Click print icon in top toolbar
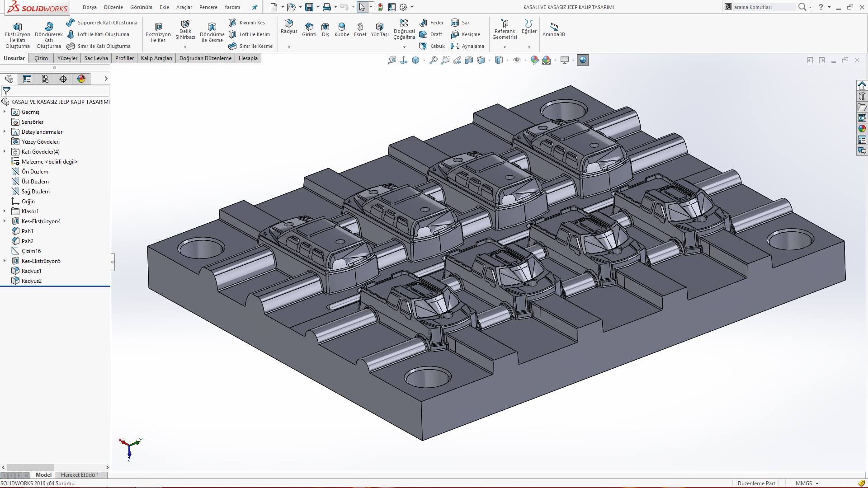This screenshot has height=488, width=868. click(327, 7)
